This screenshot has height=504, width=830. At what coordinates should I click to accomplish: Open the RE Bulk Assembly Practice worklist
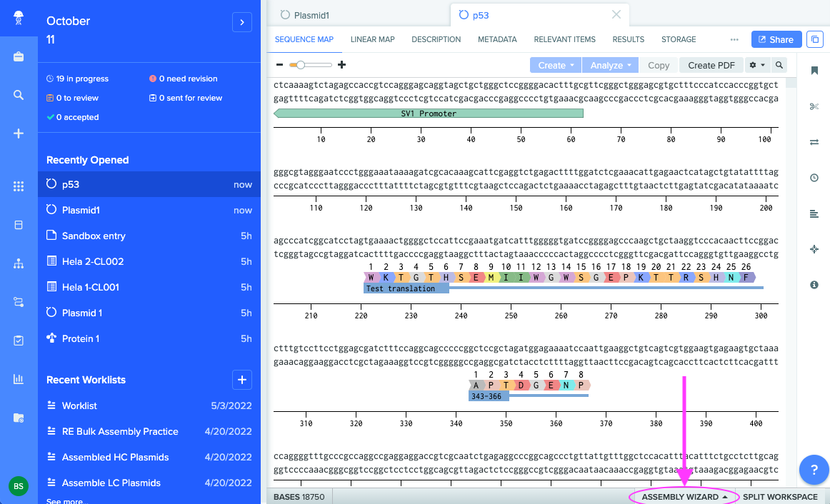149,431
